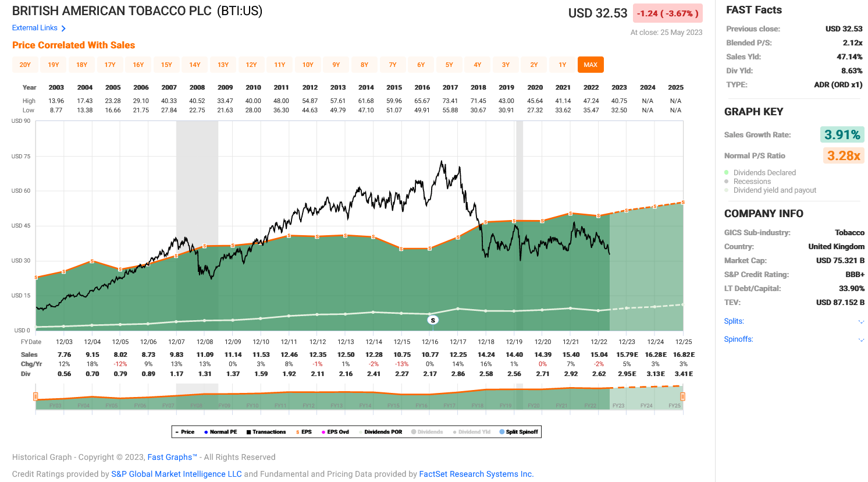
Task: Click the split spinoff S marker on chart
Action: tap(432, 320)
